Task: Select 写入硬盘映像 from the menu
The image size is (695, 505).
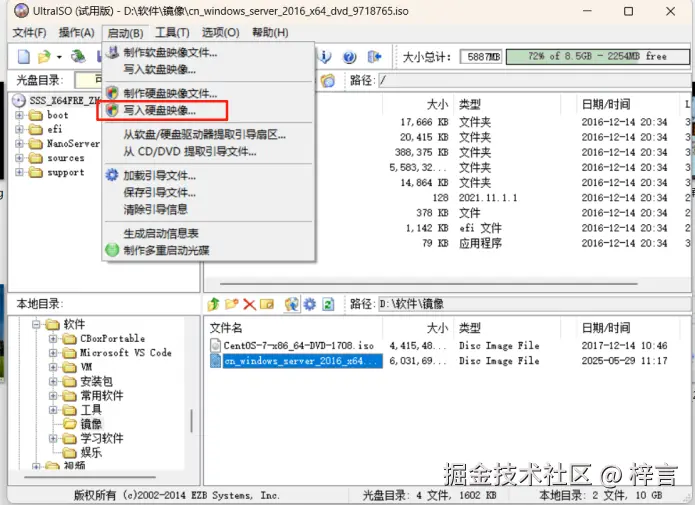Action: pyautogui.click(x=160, y=110)
